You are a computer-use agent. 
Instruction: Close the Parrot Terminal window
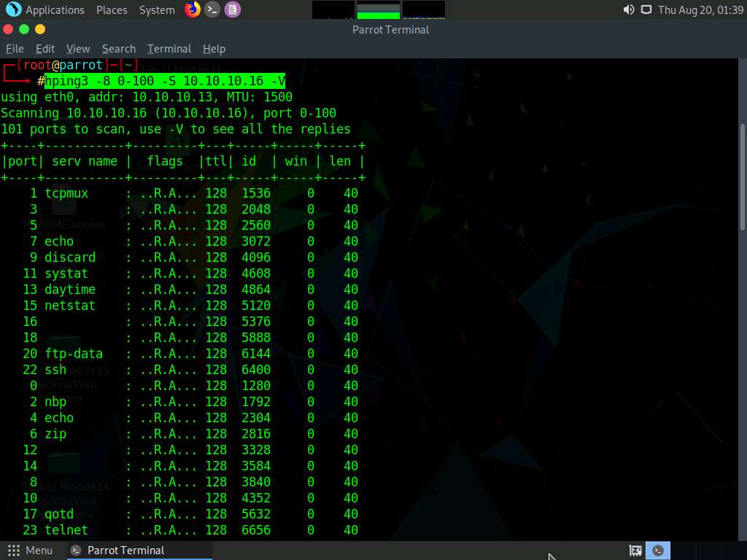click(8, 29)
